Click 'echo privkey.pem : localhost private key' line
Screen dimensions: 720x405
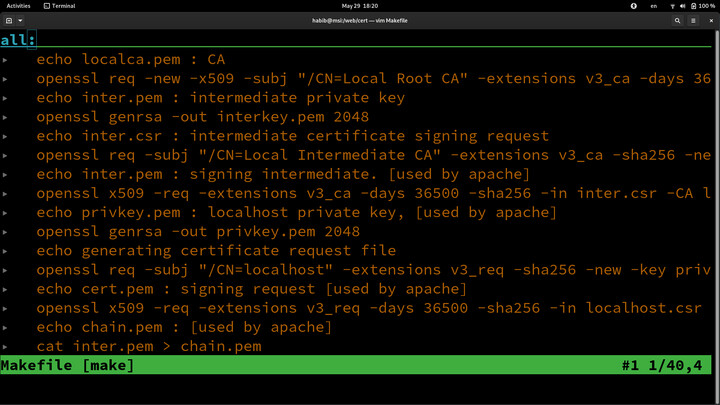(297, 213)
